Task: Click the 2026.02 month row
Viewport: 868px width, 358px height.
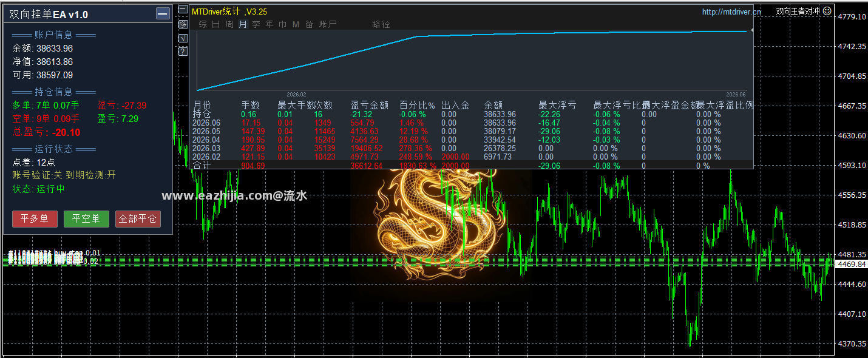Action: tap(472, 157)
